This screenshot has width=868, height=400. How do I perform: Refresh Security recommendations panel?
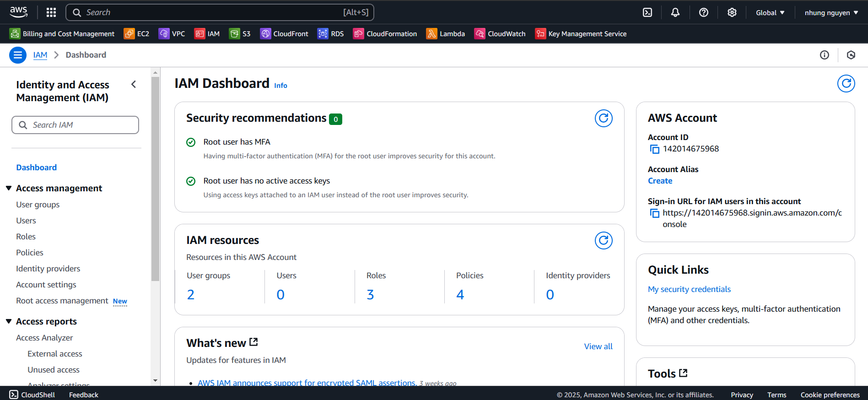(x=604, y=119)
